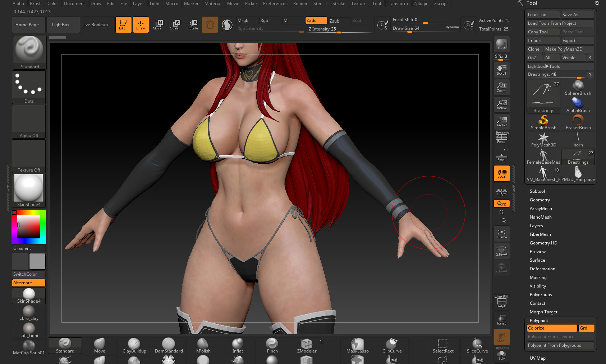Click the Frame mesh icon
The width and height of the screenshot is (606, 364).
[501, 234]
